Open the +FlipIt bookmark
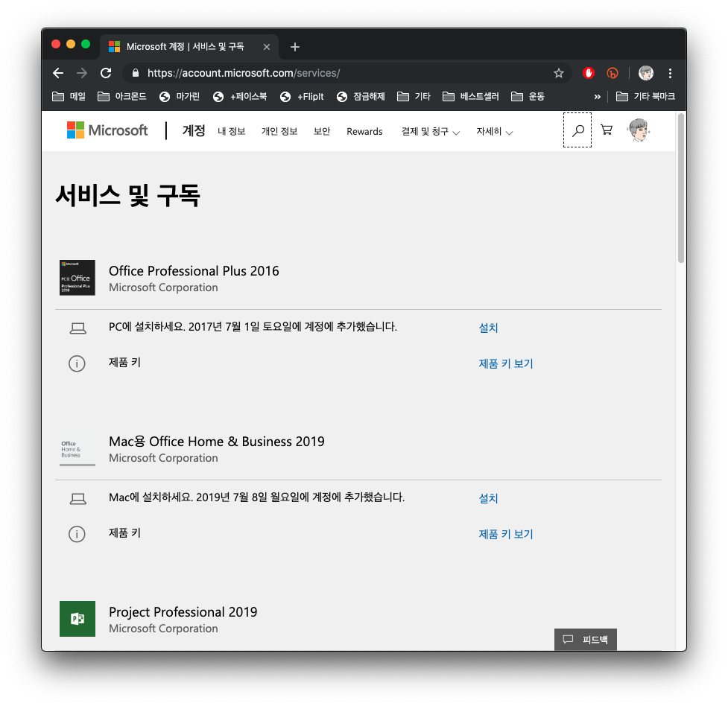This screenshot has height=706, width=728. coord(302,97)
